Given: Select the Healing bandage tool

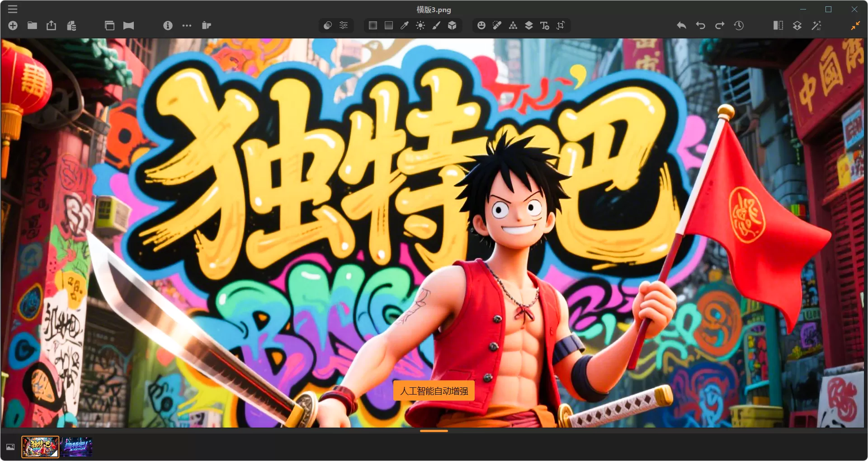Looking at the screenshot, I should coord(497,25).
